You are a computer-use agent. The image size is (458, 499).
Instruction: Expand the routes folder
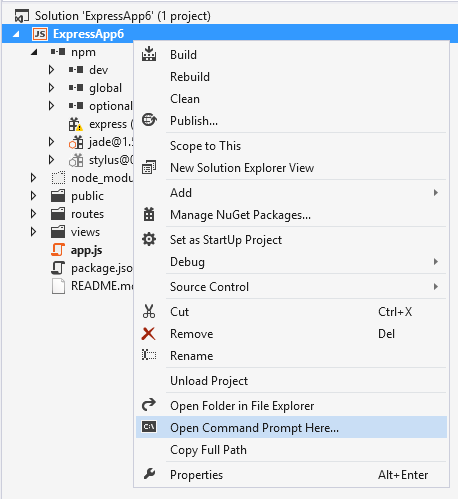tap(33, 214)
